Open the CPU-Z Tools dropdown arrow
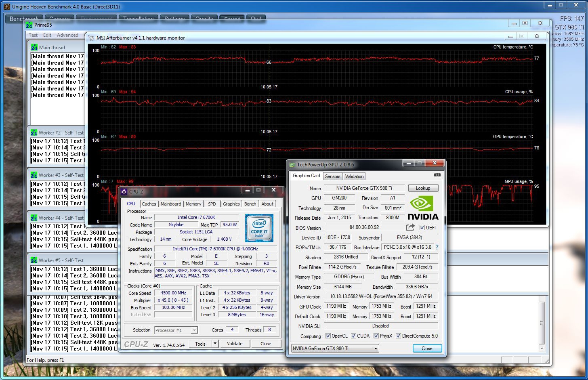The height and width of the screenshot is (380, 588). [215, 344]
